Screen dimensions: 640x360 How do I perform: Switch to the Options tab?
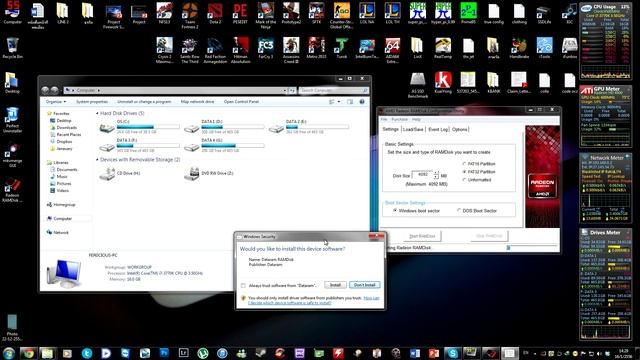pyautogui.click(x=459, y=129)
